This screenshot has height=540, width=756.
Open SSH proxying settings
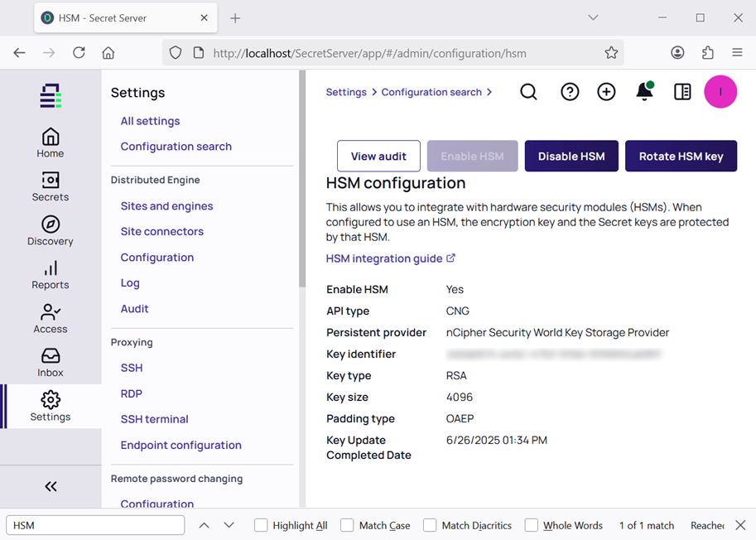(132, 368)
